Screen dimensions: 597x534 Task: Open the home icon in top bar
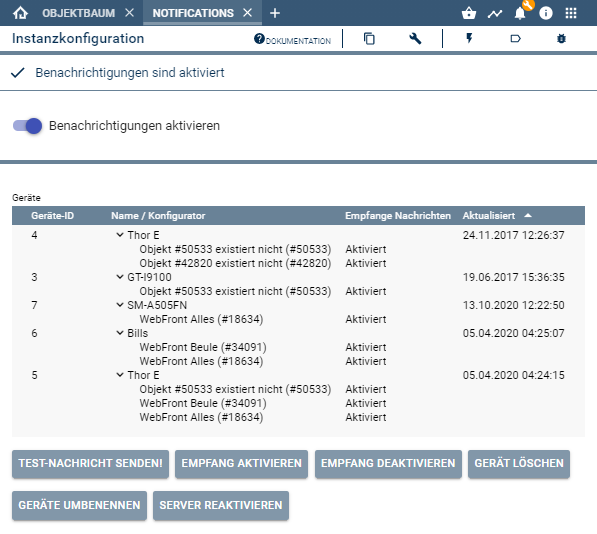(x=20, y=13)
